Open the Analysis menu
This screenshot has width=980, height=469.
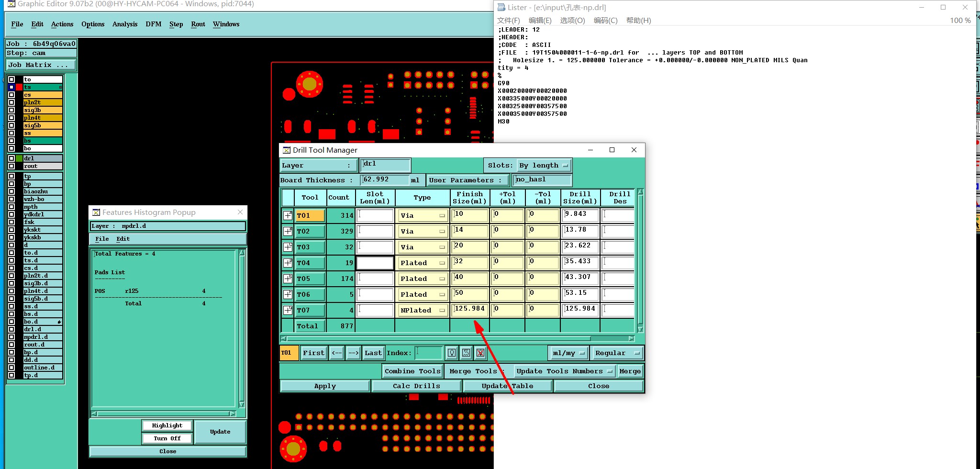coord(125,24)
